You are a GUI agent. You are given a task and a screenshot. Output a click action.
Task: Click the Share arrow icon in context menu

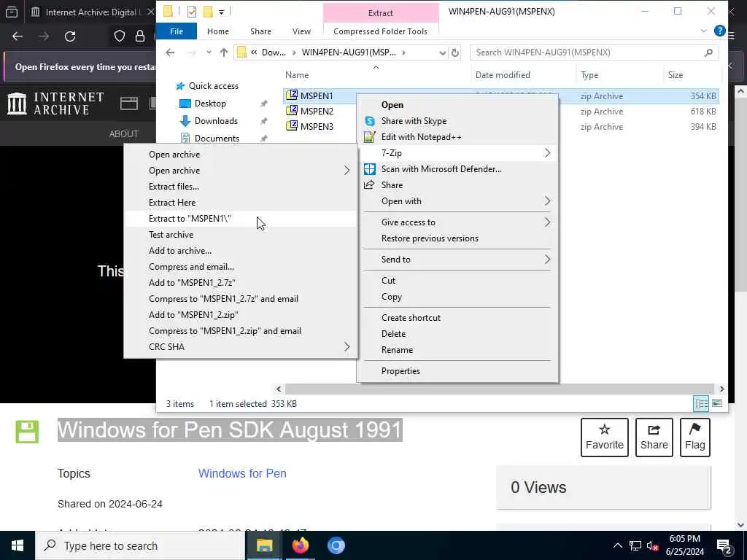(x=369, y=184)
